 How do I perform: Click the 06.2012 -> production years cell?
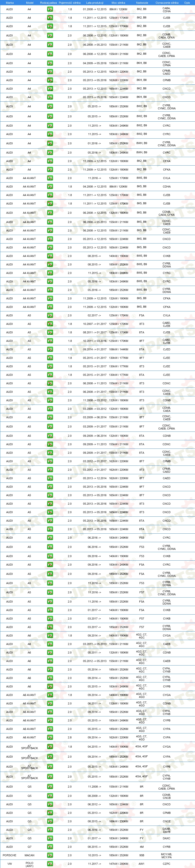tap(94, 804)
